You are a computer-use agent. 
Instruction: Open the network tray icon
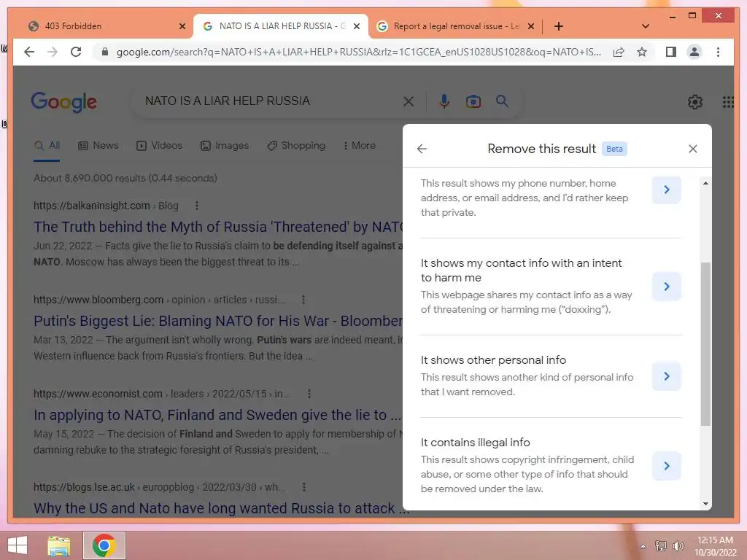point(661,546)
